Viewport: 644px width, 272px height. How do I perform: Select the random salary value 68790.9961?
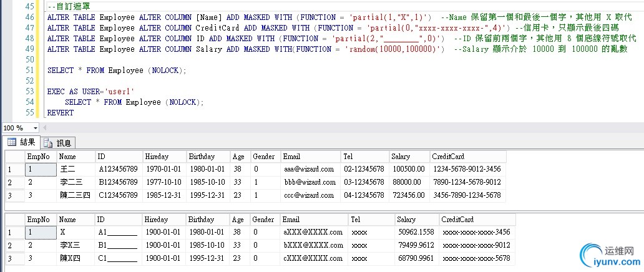[x=416, y=258]
